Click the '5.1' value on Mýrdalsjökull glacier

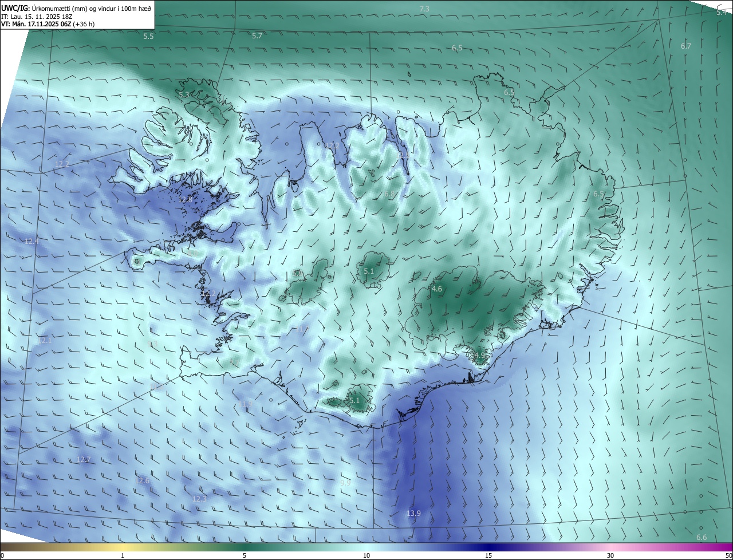tap(354, 401)
